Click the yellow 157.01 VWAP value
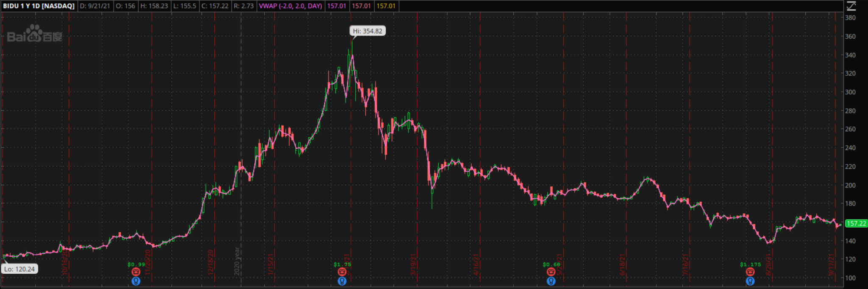This screenshot has width=868, height=289. point(386,6)
